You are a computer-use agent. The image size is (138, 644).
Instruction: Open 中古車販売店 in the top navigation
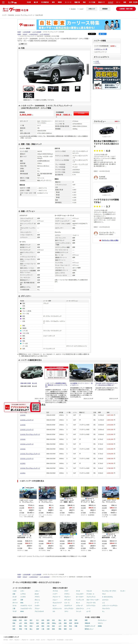(45, 2)
